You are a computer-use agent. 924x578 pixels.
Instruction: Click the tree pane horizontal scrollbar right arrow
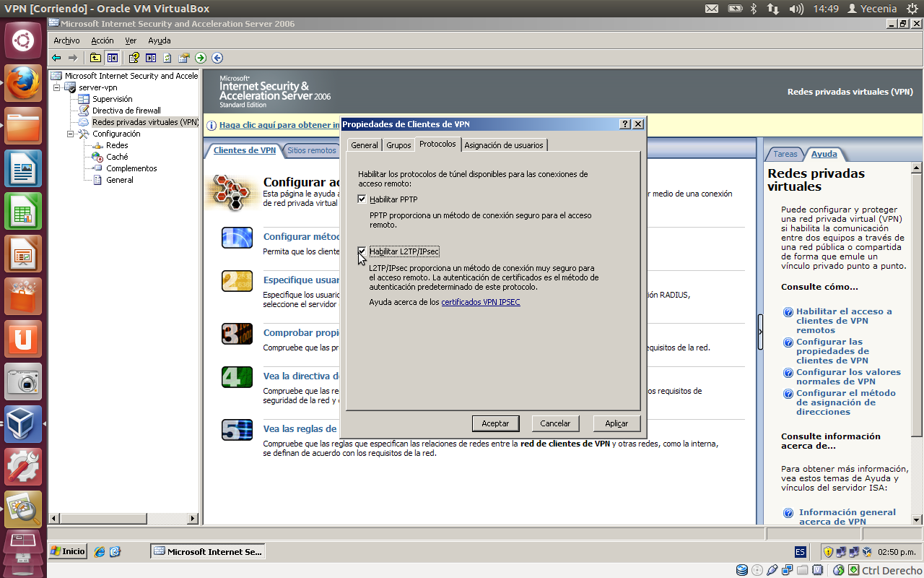193,519
